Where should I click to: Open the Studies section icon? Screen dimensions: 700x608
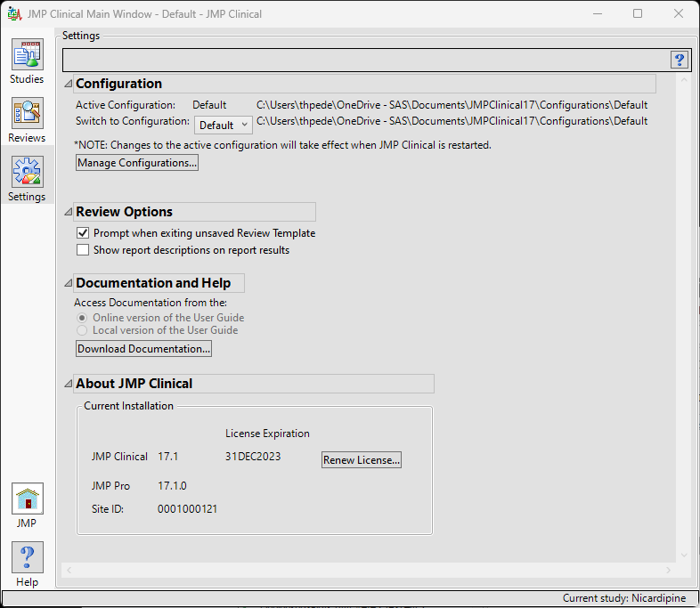coord(28,54)
